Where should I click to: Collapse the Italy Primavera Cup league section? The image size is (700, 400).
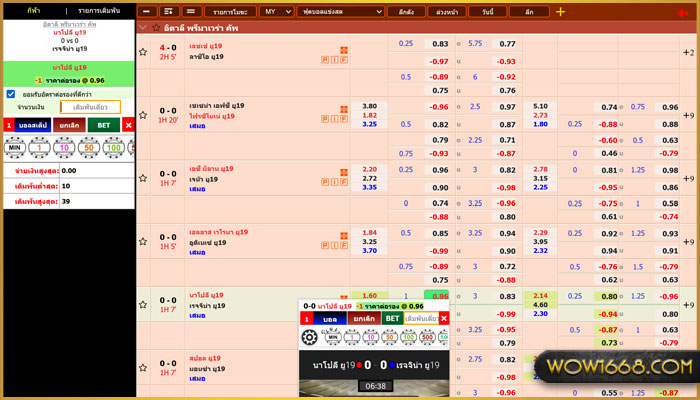point(144,28)
